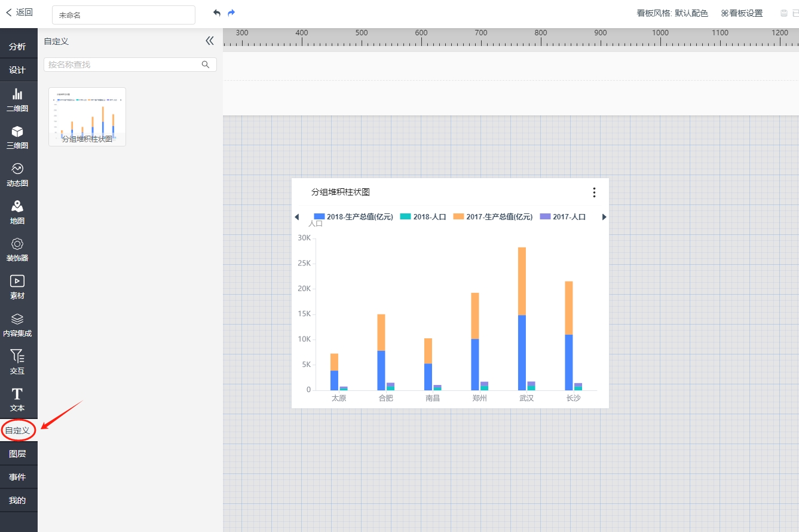Open the 二维图 (2D chart) panel
Screen dimensions: 799x532
click(17, 99)
